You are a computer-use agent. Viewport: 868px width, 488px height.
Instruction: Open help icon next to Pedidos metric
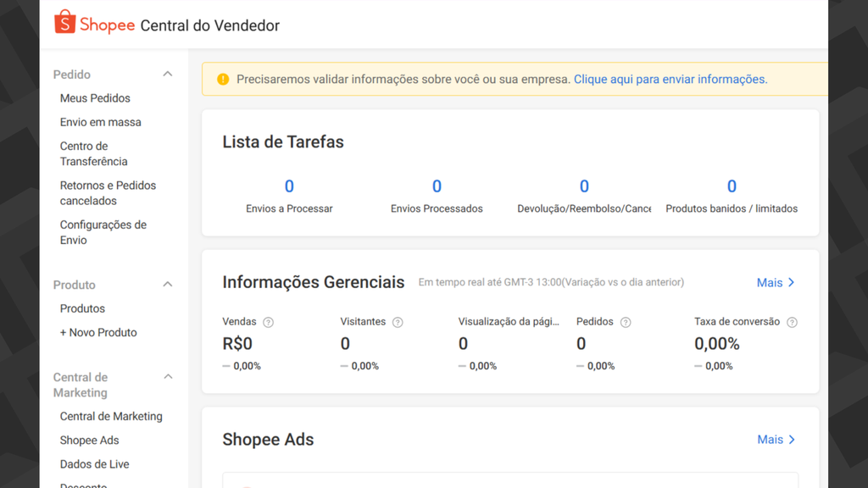coord(626,322)
